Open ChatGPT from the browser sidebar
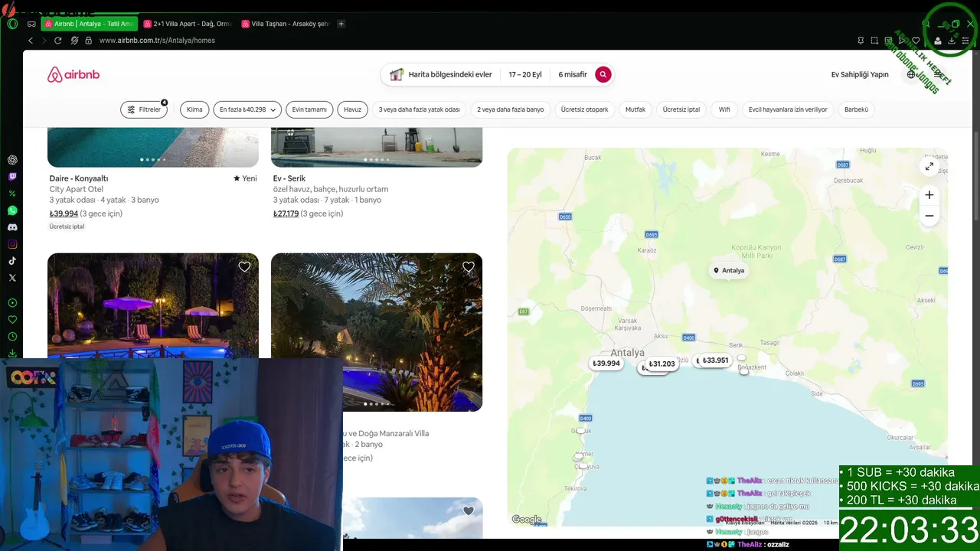The height and width of the screenshot is (551, 980). point(12,160)
